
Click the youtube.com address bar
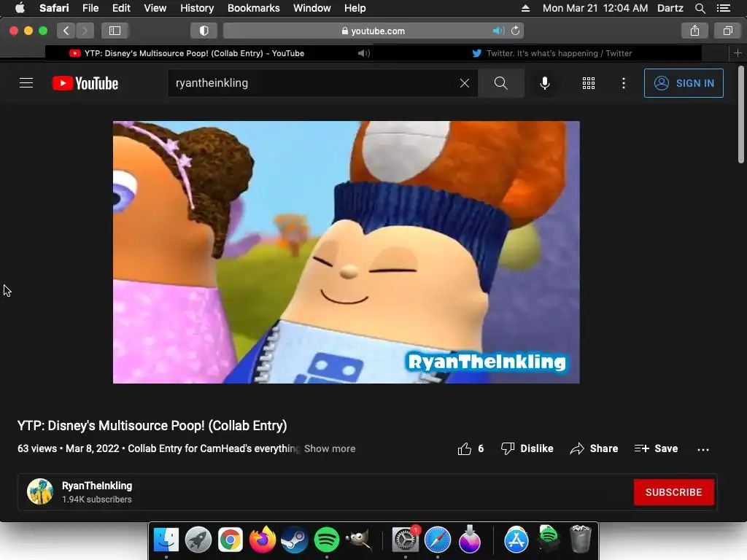[373, 31]
